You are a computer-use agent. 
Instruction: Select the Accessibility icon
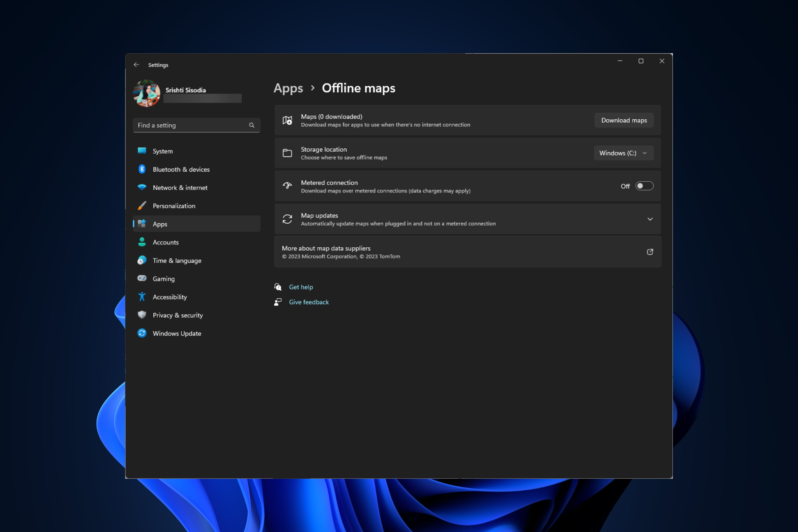point(142,297)
